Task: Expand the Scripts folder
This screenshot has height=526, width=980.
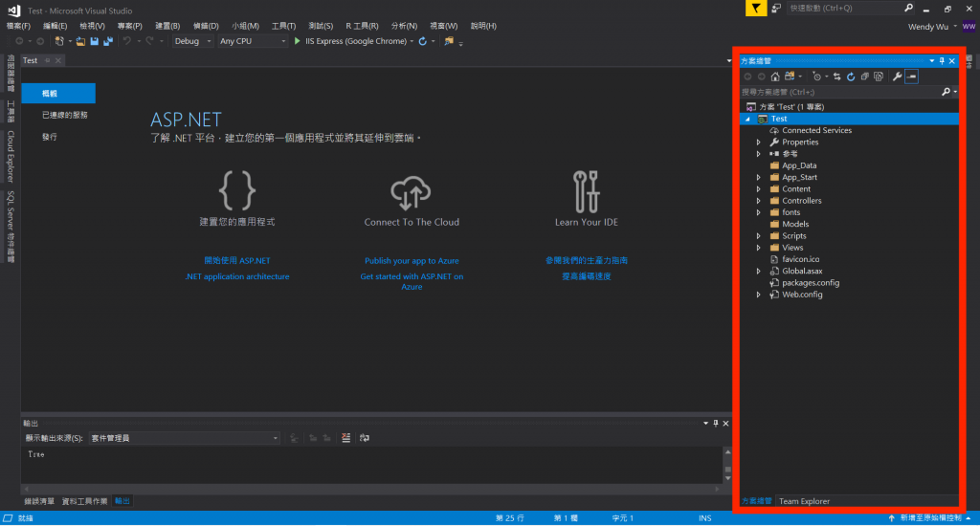Action: click(759, 236)
